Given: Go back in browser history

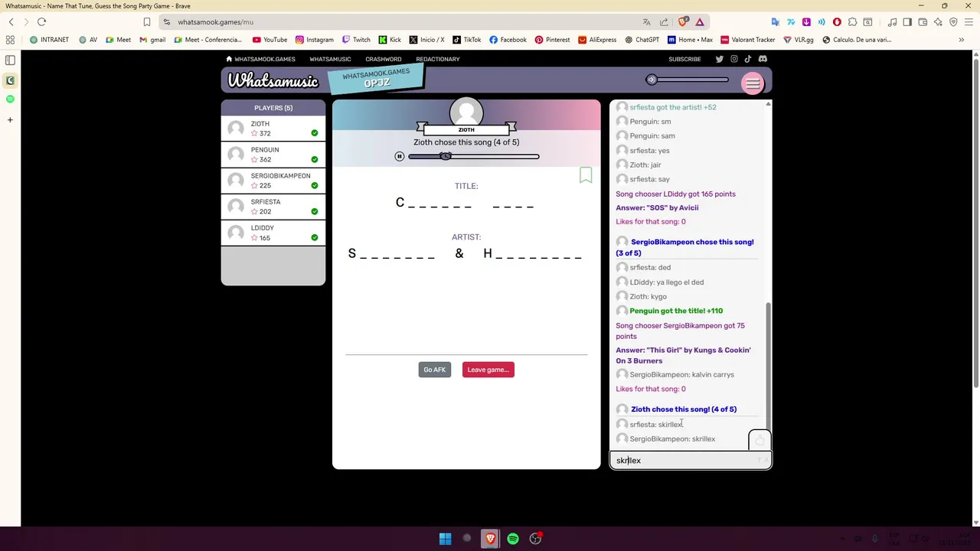Looking at the screenshot, I should pos(11,22).
